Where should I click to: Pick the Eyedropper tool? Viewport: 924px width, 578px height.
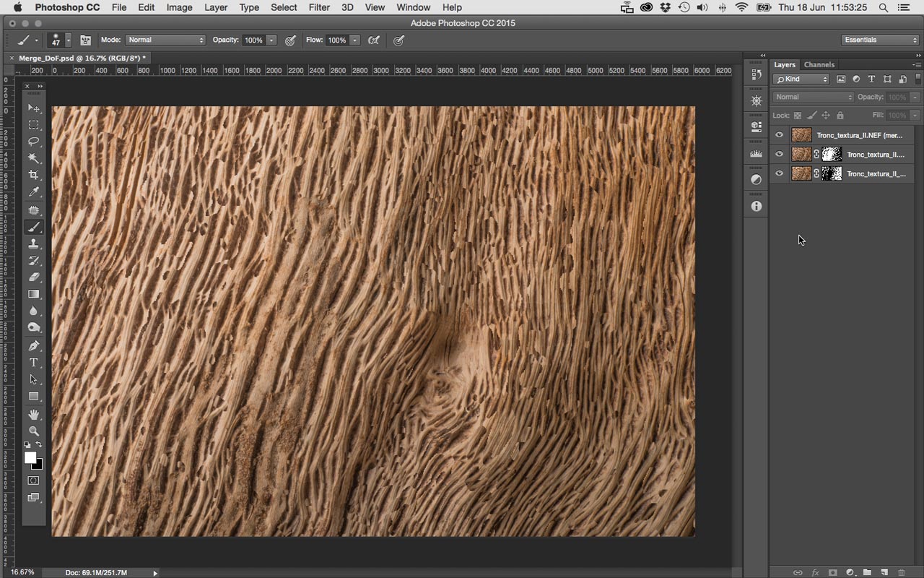click(x=33, y=192)
